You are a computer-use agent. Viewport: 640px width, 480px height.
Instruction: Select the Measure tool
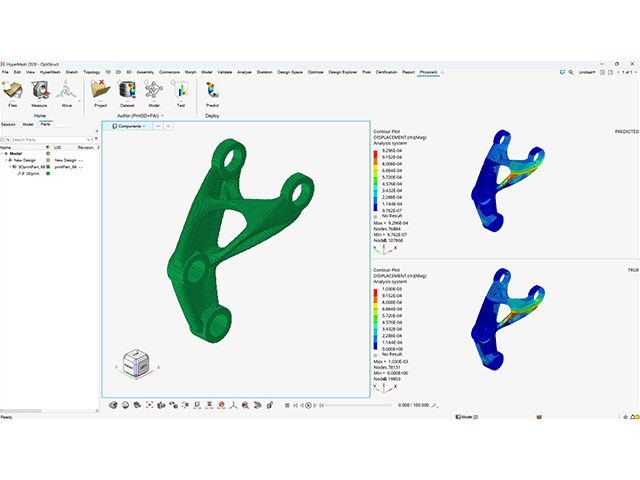pos(39,93)
